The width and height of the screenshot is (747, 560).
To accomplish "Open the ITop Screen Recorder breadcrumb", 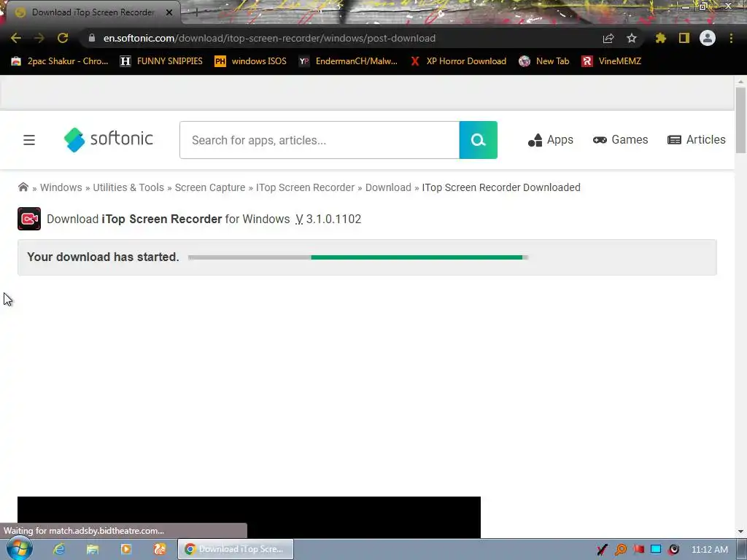I will [x=306, y=187].
